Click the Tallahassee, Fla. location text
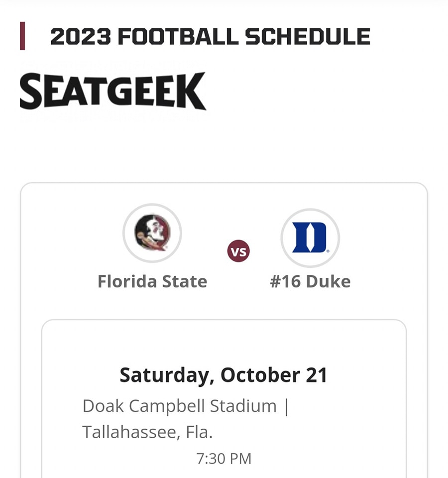The height and width of the screenshot is (478, 448). point(147,432)
